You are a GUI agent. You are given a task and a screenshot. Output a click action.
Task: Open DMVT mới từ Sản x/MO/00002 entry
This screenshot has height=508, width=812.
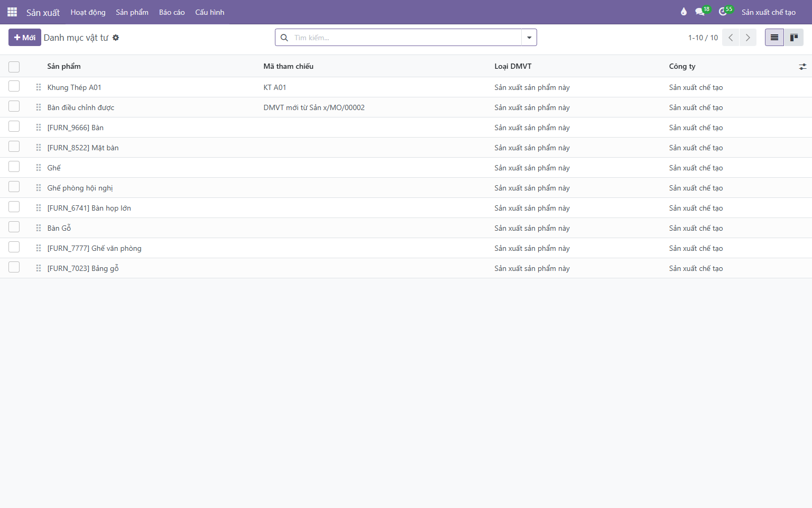pyautogui.click(x=314, y=107)
